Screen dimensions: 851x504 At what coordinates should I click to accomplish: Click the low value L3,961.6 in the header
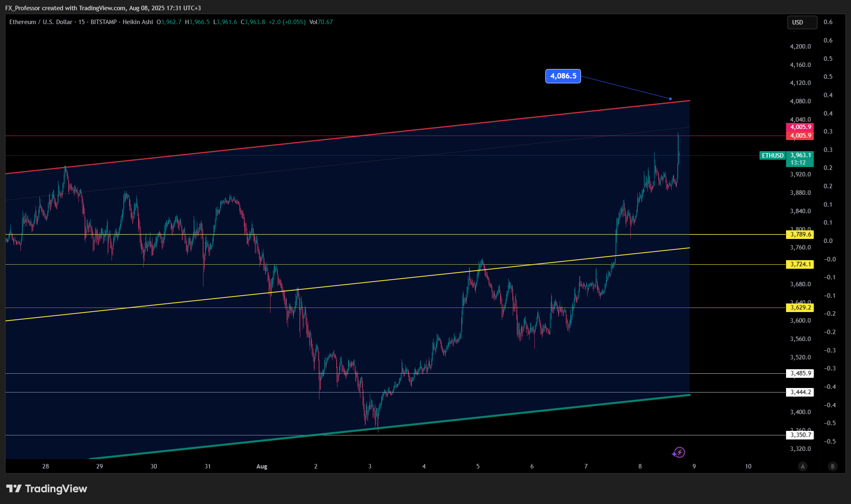point(225,22)
